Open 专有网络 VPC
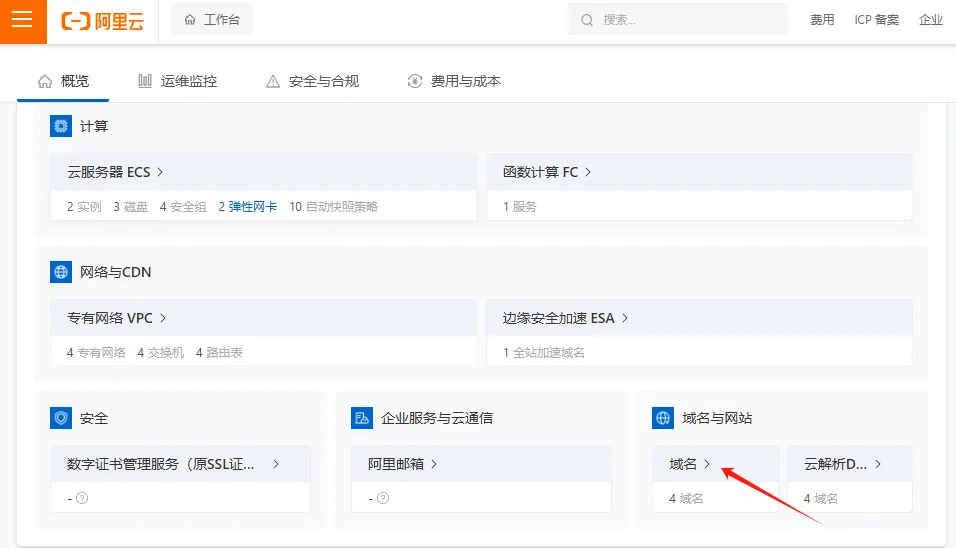The height and width of the screenshot is (548, 956). pos(110,318)
